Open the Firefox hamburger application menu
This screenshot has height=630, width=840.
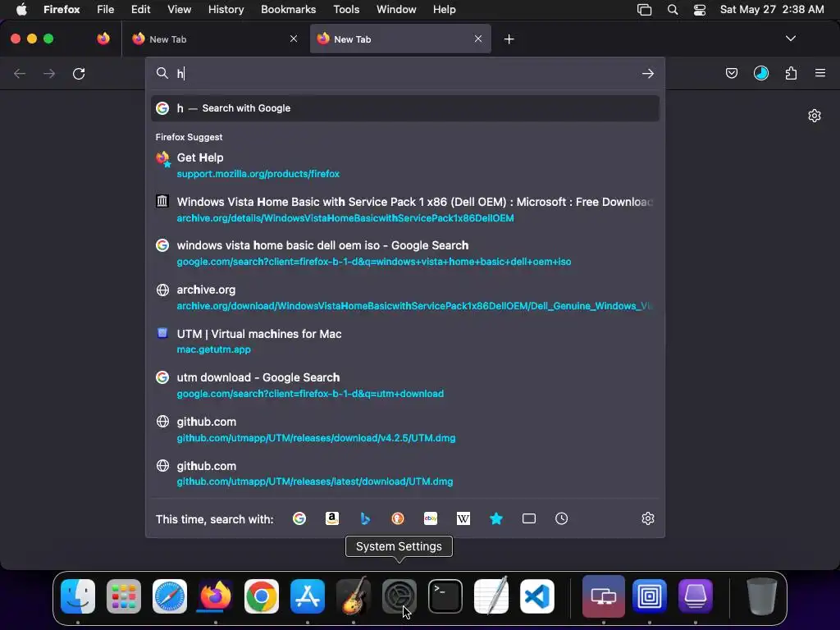(820, 73)
